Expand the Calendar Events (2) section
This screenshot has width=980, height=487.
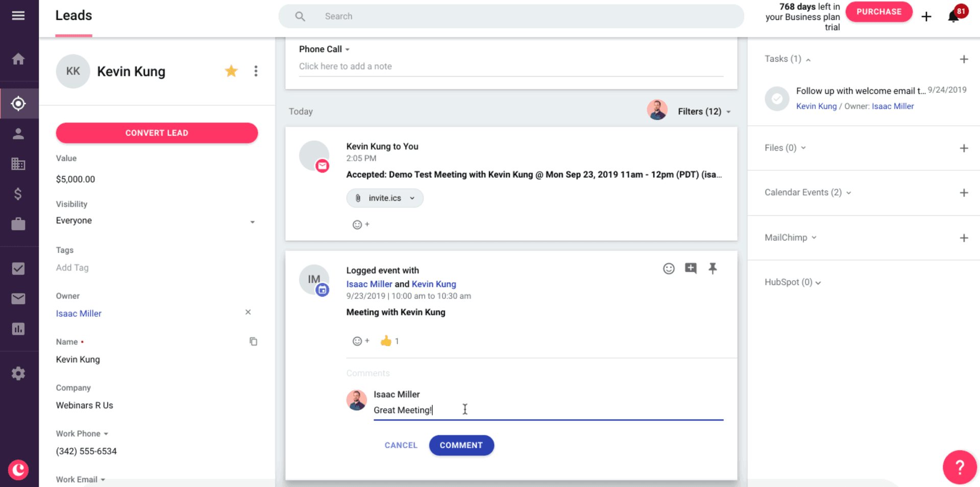(808, 192)
